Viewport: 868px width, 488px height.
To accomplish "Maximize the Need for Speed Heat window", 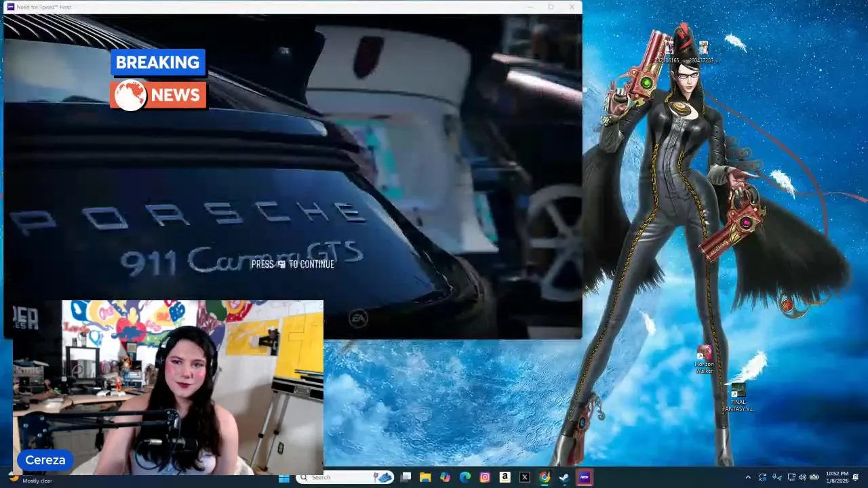I will coord(551,7).
